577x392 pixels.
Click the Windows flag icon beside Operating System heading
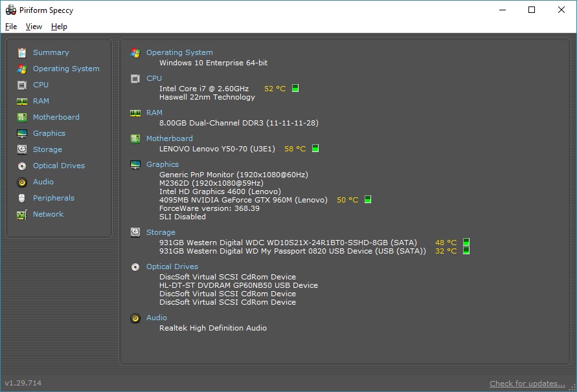click(135, 53)
